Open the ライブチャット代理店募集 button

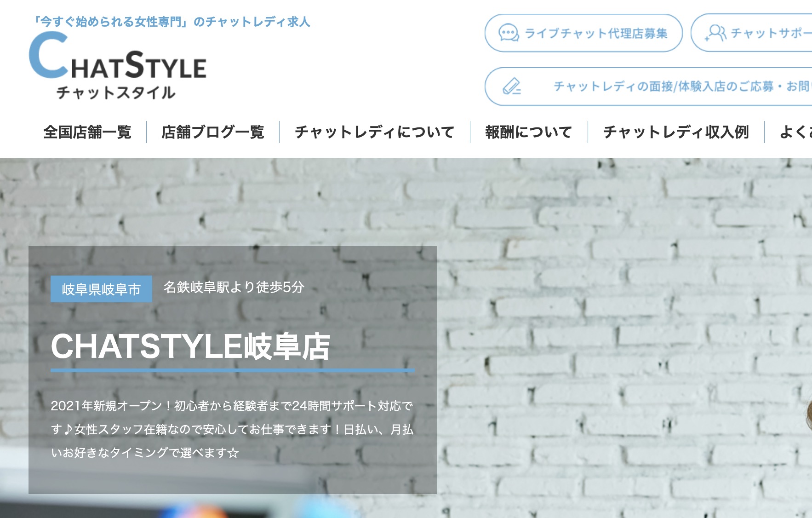(583, 33)
